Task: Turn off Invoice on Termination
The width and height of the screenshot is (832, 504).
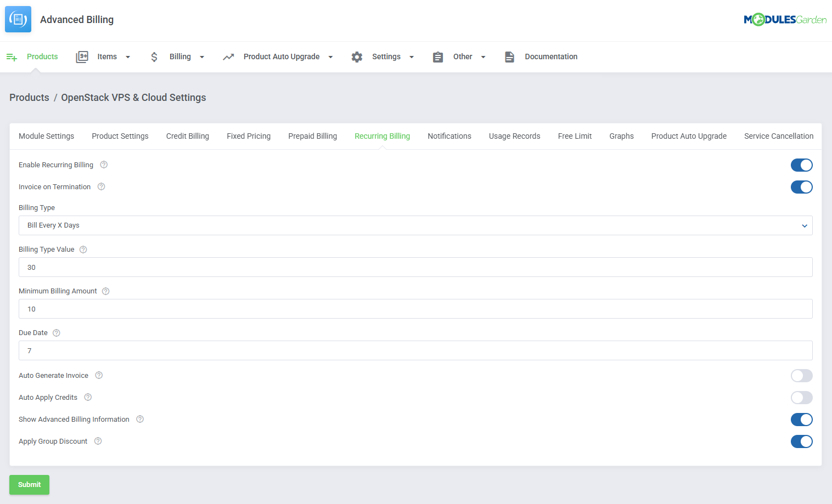Action: click(802, 187)
